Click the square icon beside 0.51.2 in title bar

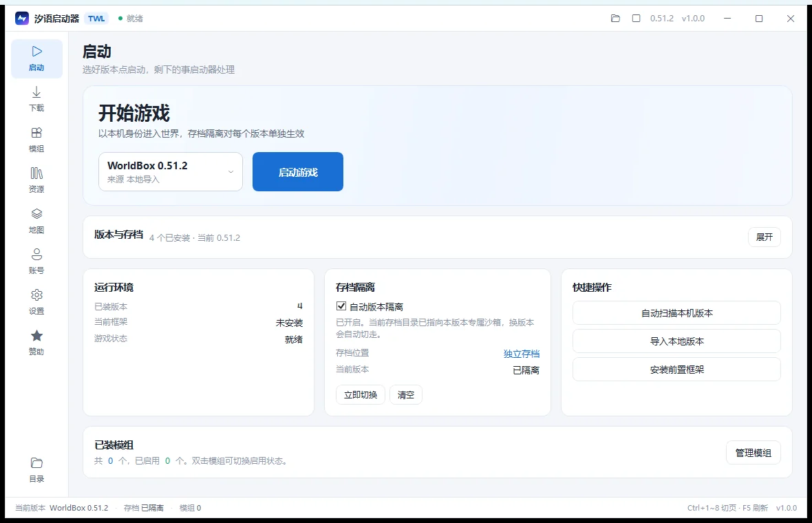(x=636, y=19)
